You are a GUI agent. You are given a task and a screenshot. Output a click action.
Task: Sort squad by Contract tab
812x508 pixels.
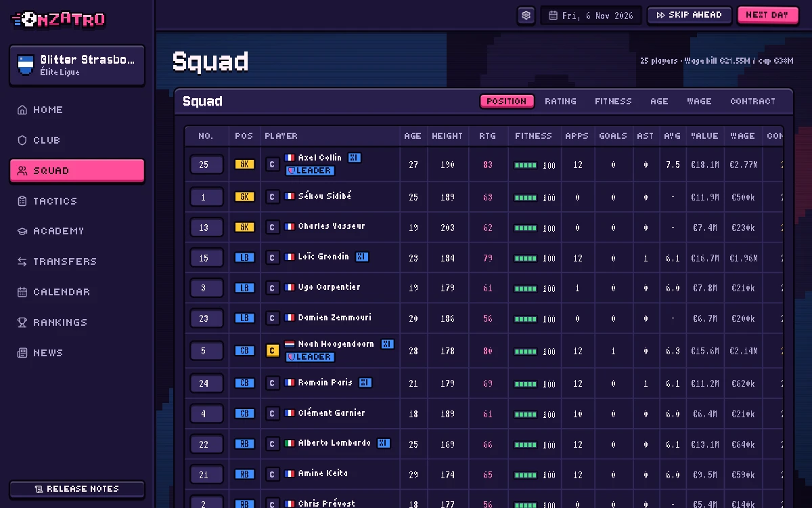pyautogui.click(x=752, y=102)
